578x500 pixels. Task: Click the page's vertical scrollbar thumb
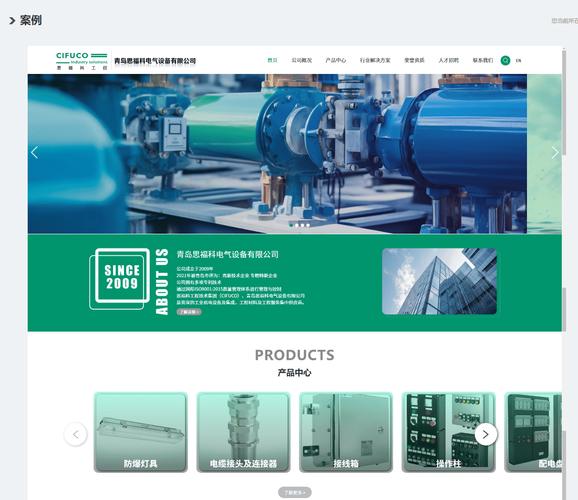coord(564,103)
